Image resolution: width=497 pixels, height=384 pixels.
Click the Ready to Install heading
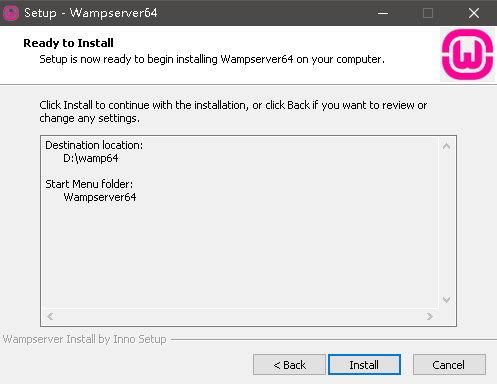click(x=68, y=43)
